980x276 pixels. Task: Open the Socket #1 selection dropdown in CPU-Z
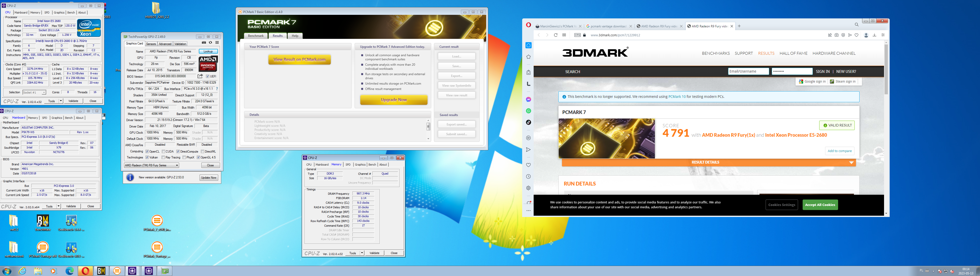pos(34,92)
